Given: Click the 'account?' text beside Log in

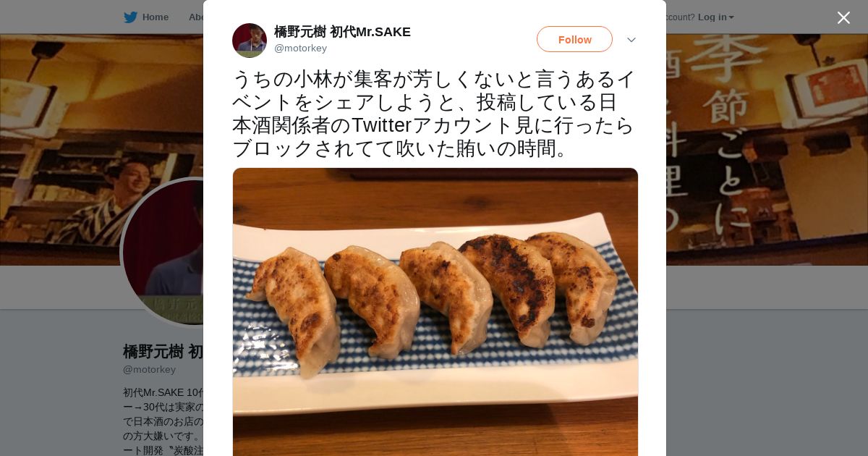Looking at the screenshot, I should click(x=680, y=17).
